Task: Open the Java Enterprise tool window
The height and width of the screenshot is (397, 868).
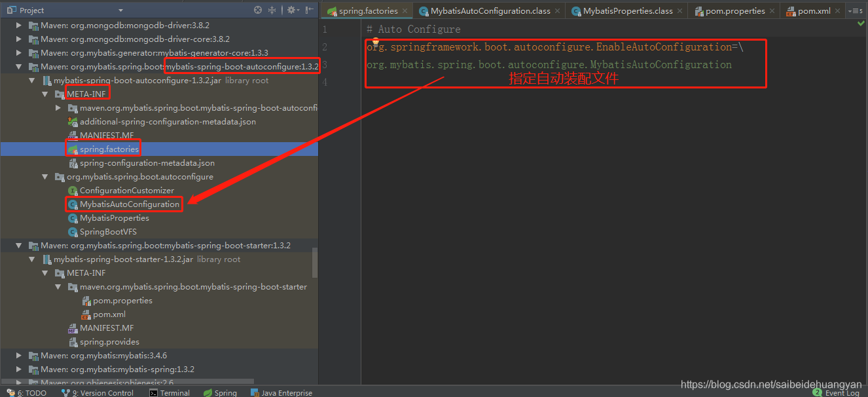Action: point(281,392)
